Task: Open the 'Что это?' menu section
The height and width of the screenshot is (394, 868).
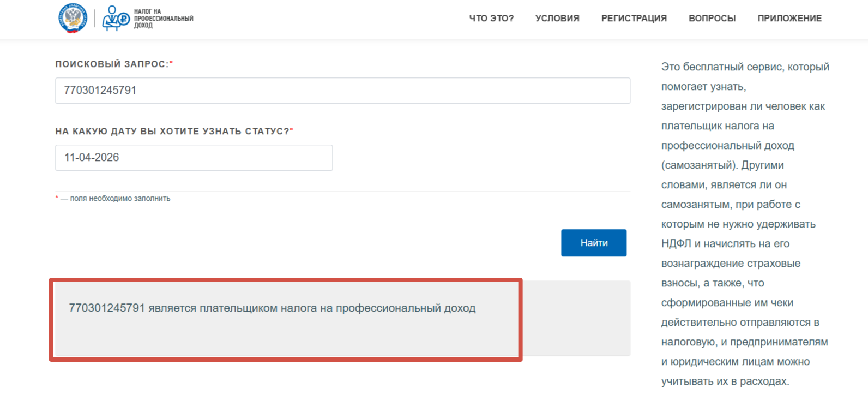Action: coord(491,19)
